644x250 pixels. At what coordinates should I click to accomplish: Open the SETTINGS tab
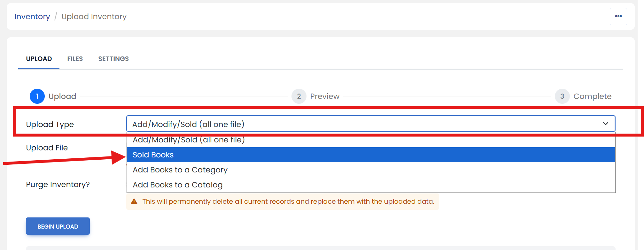tap(113, 59)
